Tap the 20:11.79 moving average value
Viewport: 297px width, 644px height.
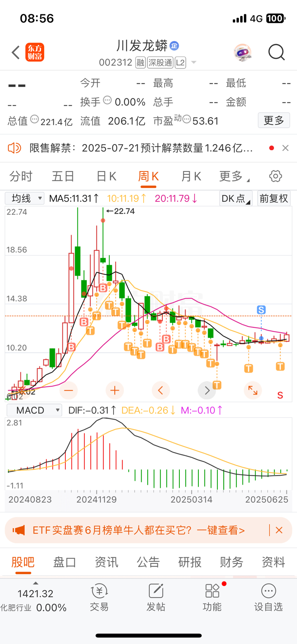click(176, 199)
